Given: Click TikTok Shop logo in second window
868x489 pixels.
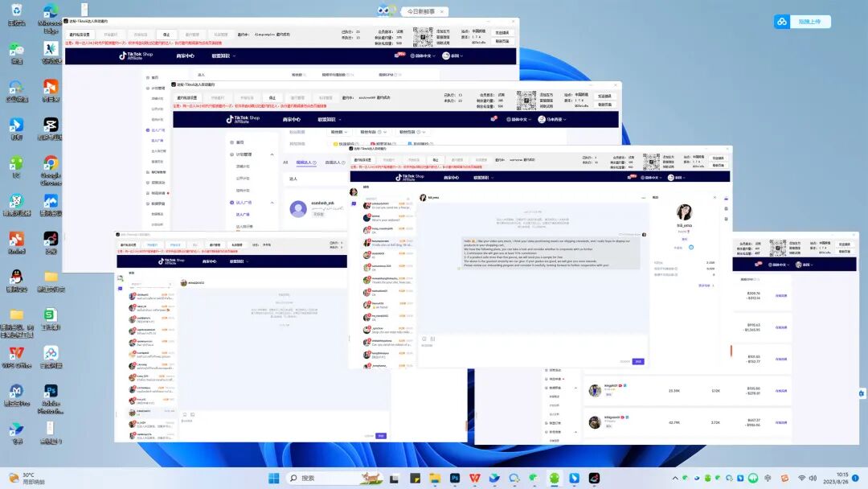Looking at the screenshot, I should (243, 119).
